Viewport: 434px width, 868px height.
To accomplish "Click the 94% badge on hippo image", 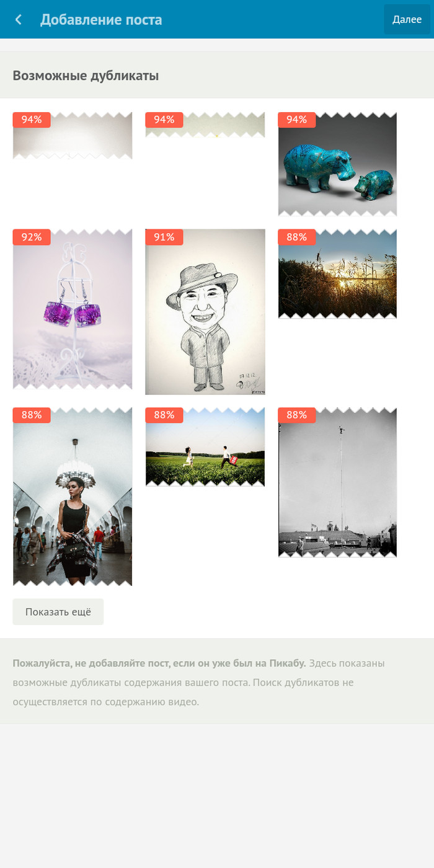I will tap(297, 120).
